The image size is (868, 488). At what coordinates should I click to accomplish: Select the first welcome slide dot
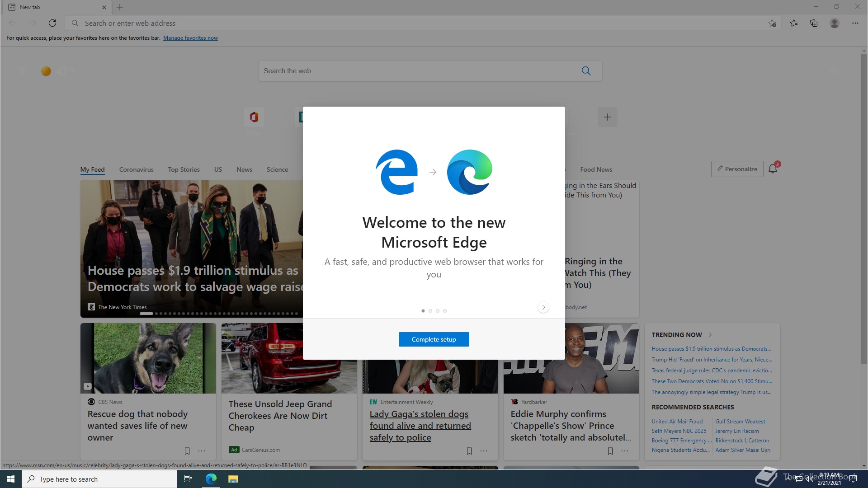point(423,311)
